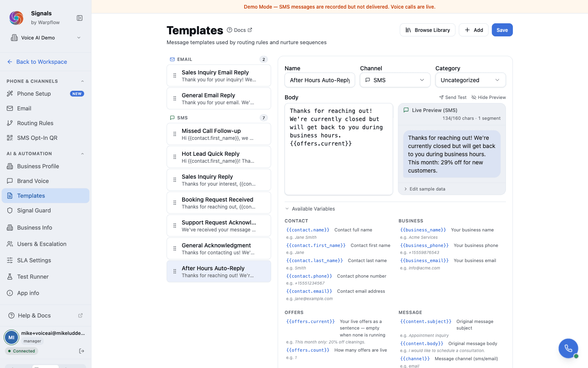
Task: Insert the {{contact.first_name}} variable
Action: point(316,245)
